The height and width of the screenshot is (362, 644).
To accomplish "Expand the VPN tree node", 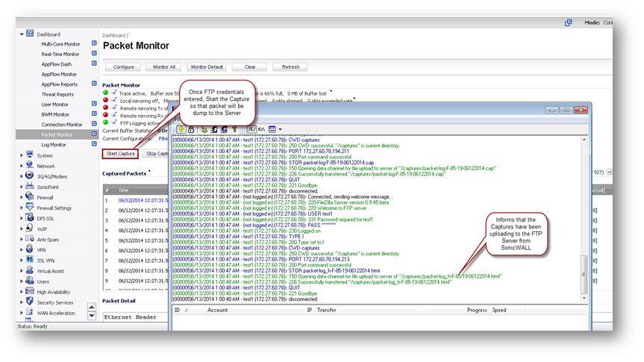I will click(x=22, y=250).
